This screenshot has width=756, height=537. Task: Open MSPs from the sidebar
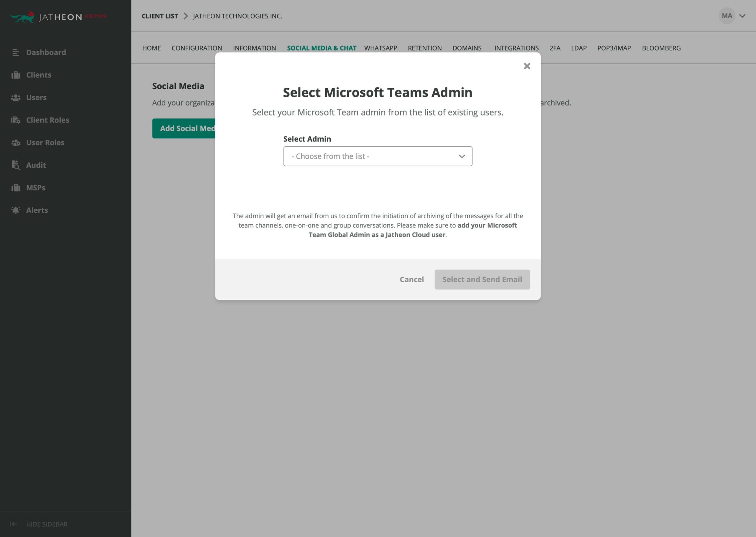pos(35,188)
